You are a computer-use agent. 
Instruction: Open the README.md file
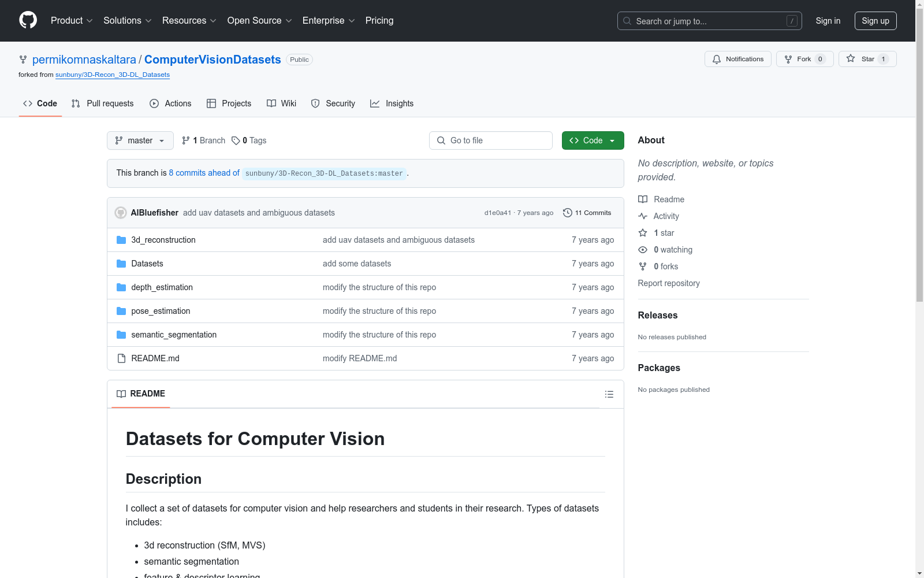pyautogui.click(x=155, y=358)
